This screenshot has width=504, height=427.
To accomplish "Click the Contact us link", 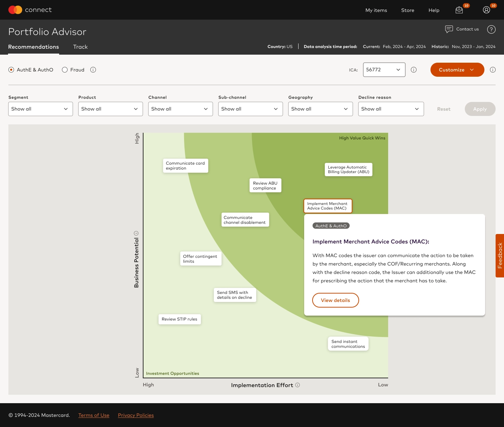I will [x=468, y=29].
